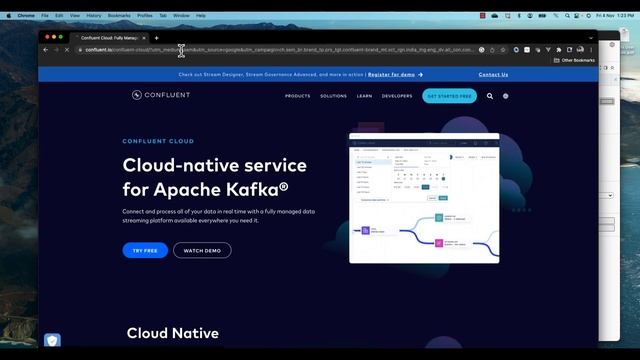Click the blue ring extension icon
Viewport: 640px width, 360px height.
coord(516,50)
